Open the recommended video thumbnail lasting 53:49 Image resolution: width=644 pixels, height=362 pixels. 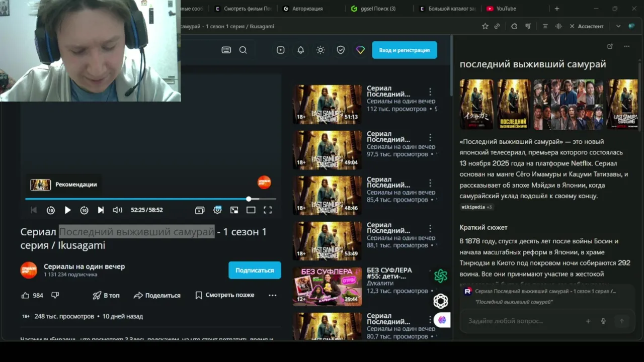pos(327,241)
